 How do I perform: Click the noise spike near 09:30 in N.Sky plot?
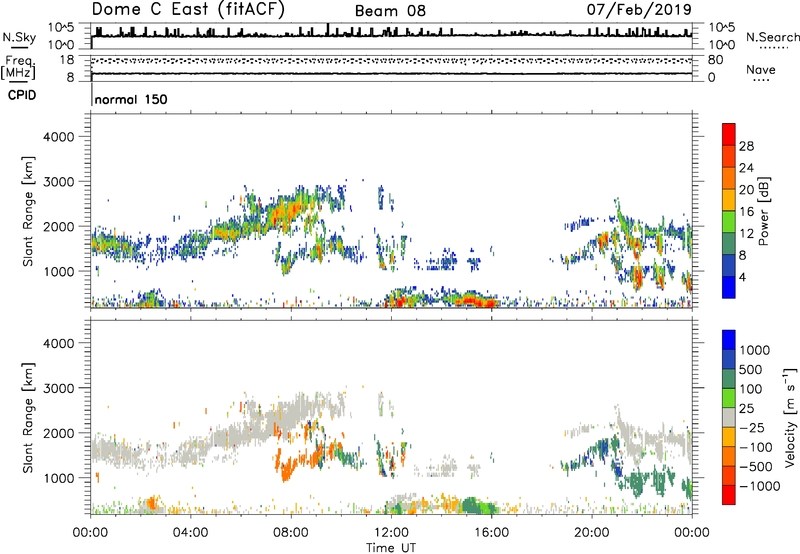(328, 29)
